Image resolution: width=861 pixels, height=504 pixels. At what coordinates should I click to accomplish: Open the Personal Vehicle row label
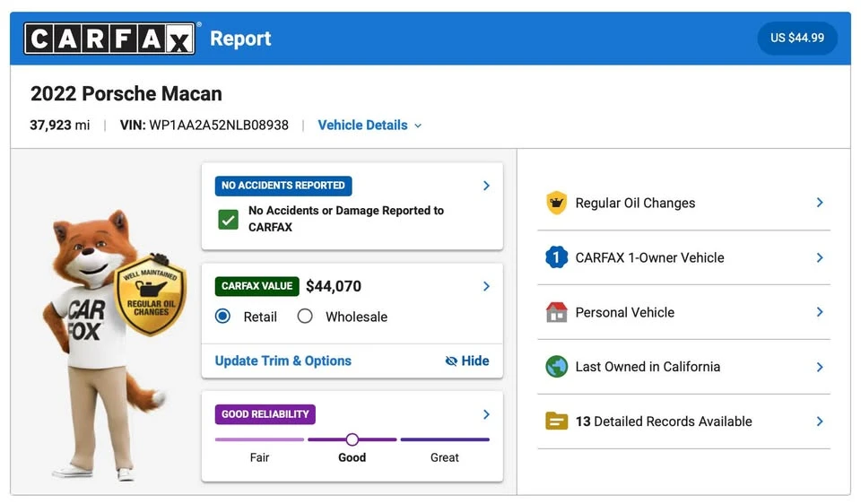(625, 312)
